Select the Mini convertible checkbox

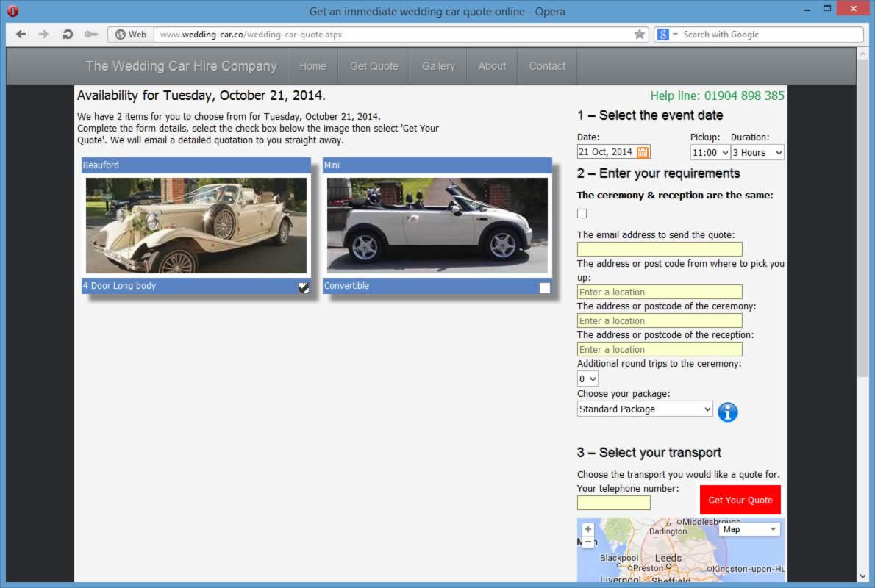(x=544, y=287)
